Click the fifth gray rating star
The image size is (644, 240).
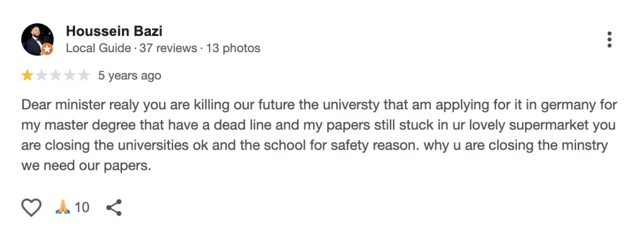[x=84, y=75]
